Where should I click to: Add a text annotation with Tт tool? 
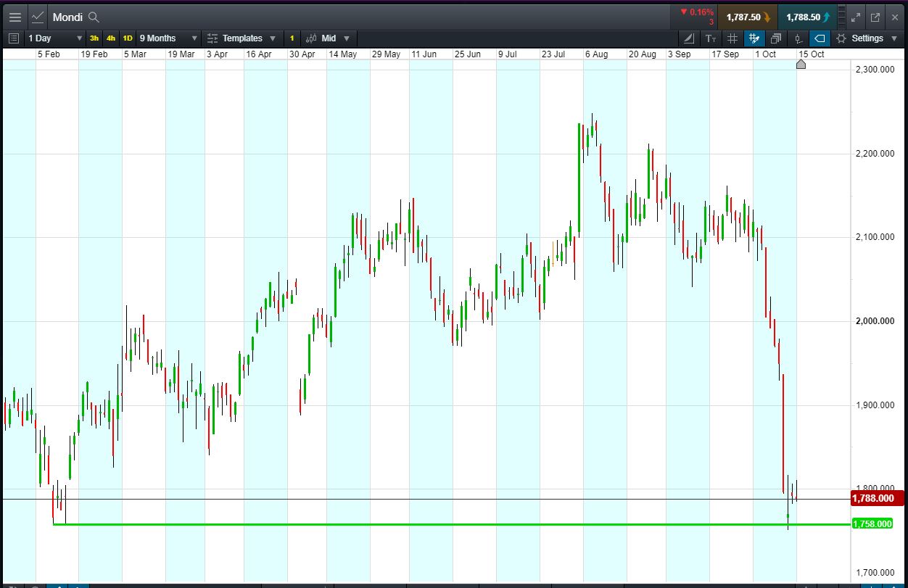pyautogui.click(x=711, y=38)
